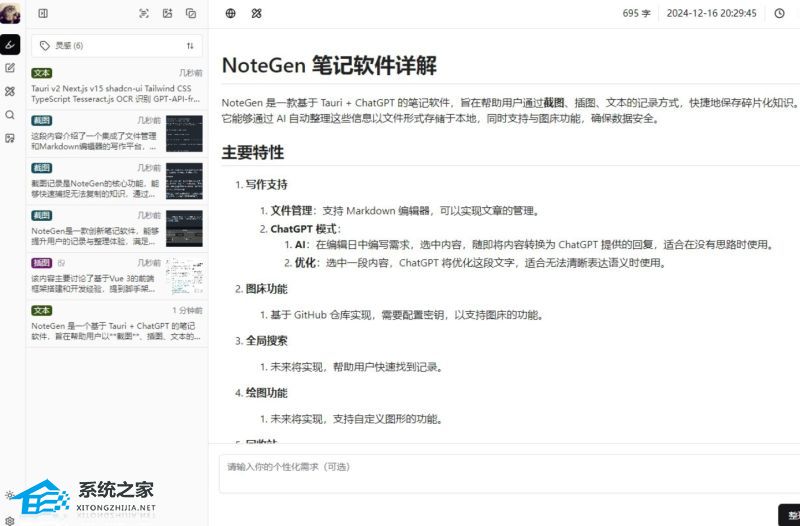
Task: Click the 695 字 word count
Action: [x=636, y=13]
